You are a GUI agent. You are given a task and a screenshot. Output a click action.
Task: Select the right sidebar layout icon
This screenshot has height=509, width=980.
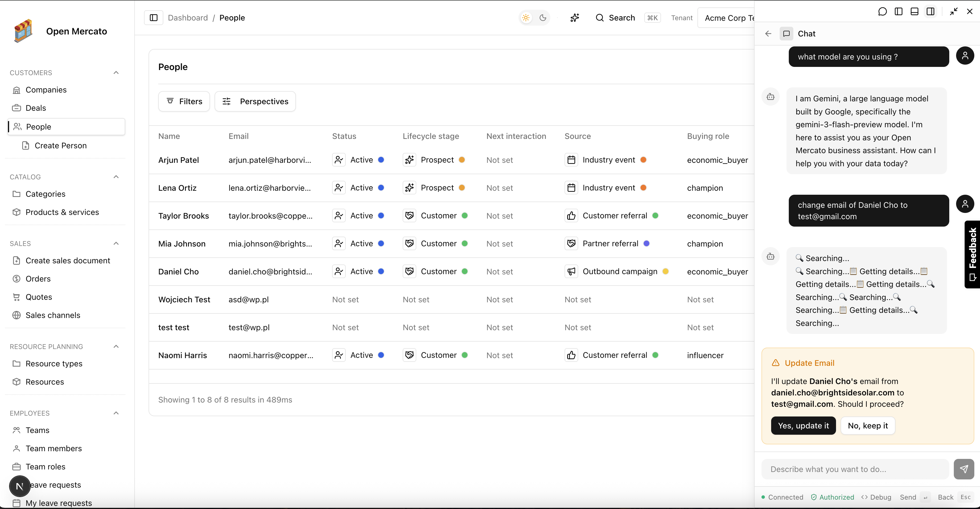[x=931, y=11]
